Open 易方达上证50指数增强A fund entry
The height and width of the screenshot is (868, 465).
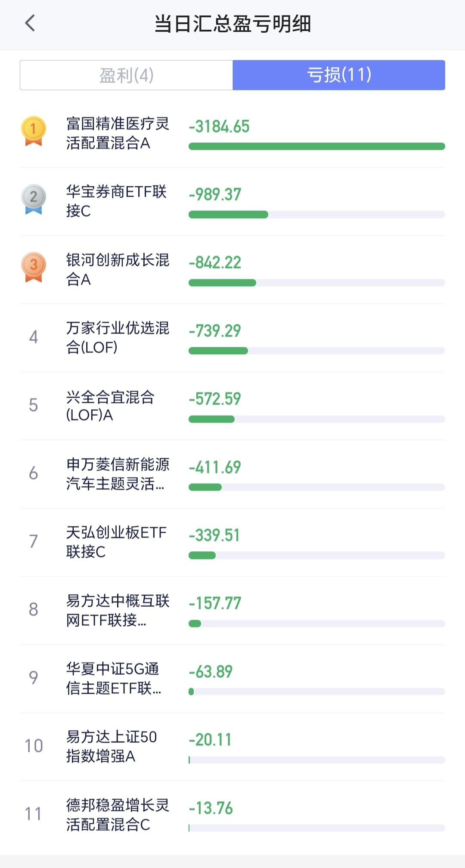[232, 747]
